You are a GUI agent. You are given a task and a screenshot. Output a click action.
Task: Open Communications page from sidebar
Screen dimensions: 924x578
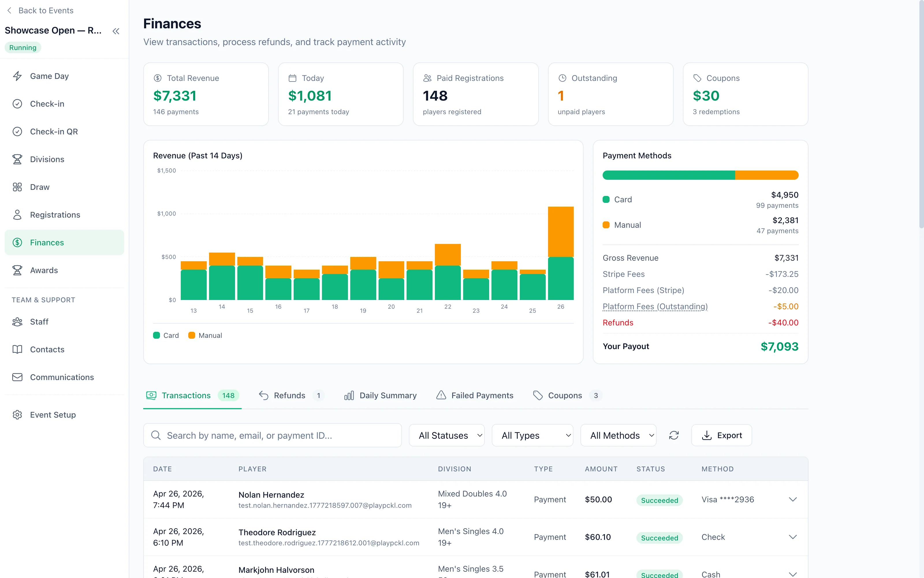(64, 377)
